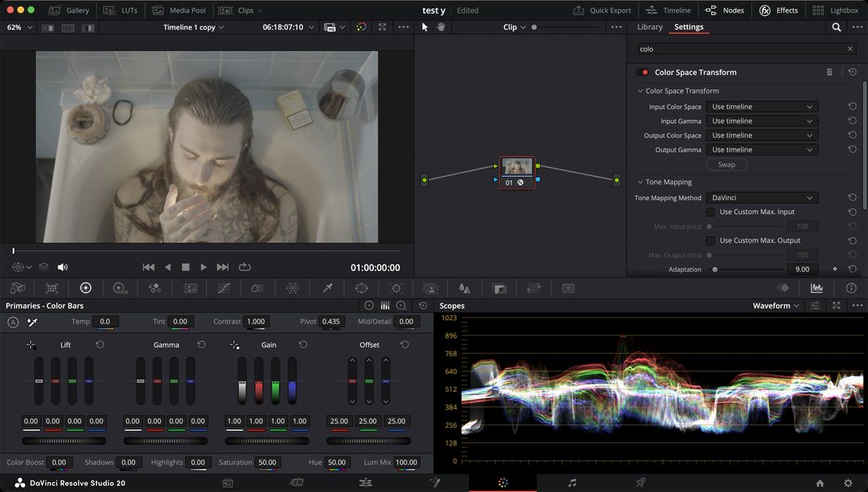868x492 pixels.
Task: Select the Qualifier eyedropper tool icon
Action: [x=328, y=288]
